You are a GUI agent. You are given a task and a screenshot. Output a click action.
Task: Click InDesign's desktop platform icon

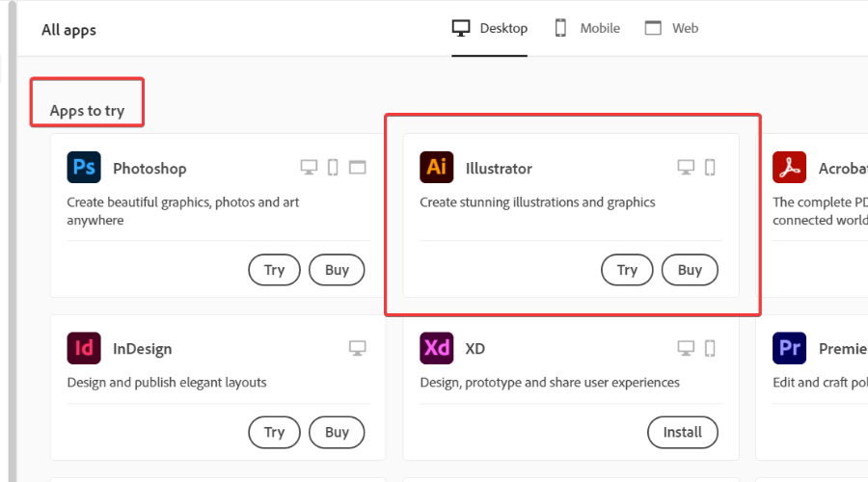pos(358,348)
